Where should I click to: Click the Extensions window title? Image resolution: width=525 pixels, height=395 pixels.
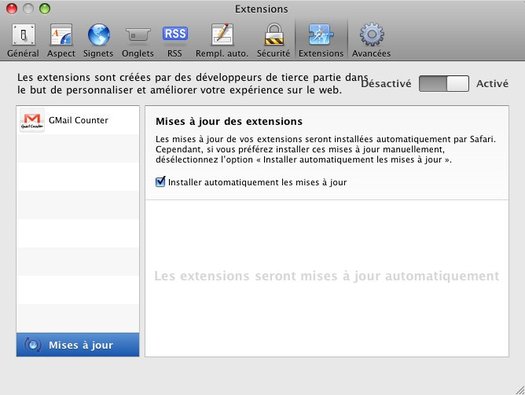261,9
